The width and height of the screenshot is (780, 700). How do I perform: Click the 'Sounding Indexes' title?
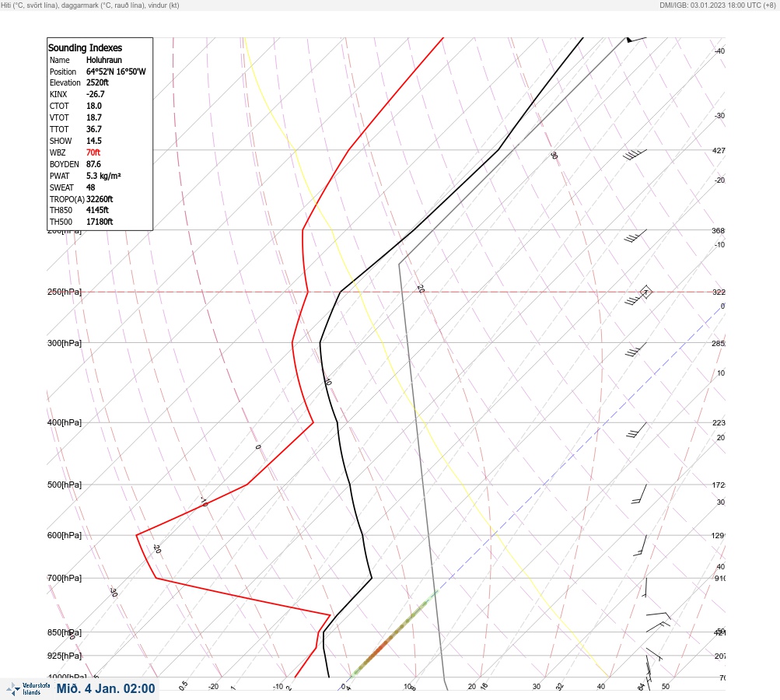pyautogui.click(x=85, y=47)
